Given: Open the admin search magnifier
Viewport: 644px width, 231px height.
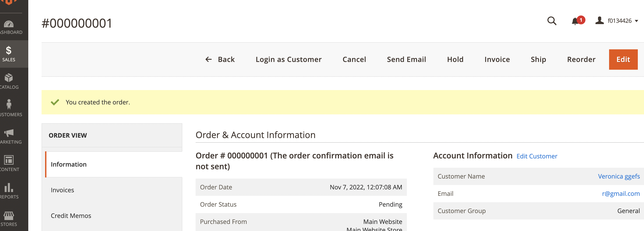Looking at the screenshot, I should 552,21.
